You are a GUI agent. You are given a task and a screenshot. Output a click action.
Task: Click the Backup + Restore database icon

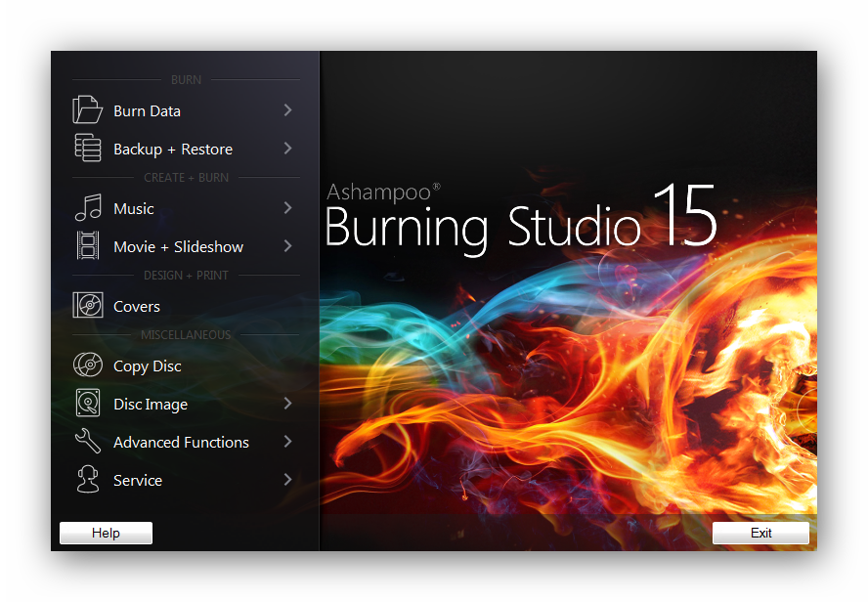[x=87, y=148]
